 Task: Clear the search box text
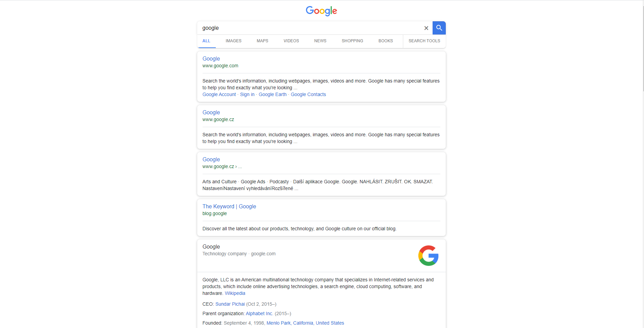point(426,28)
